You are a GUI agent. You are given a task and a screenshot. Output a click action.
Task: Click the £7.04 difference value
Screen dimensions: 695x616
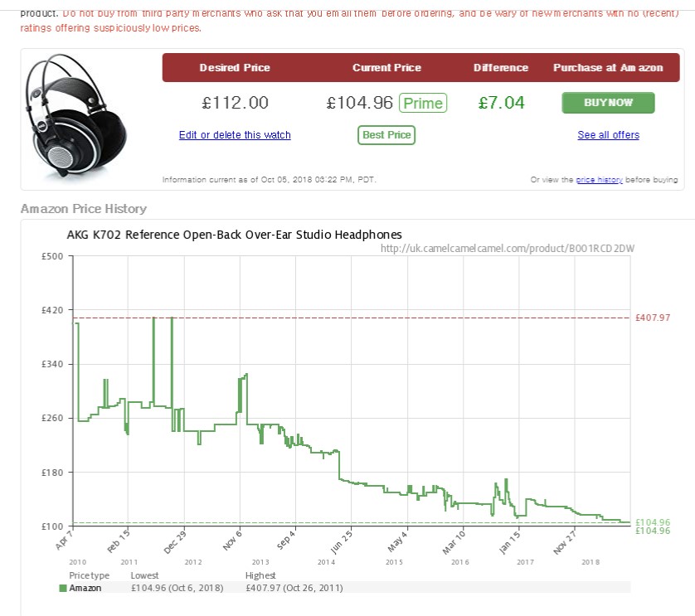point(501,103)
